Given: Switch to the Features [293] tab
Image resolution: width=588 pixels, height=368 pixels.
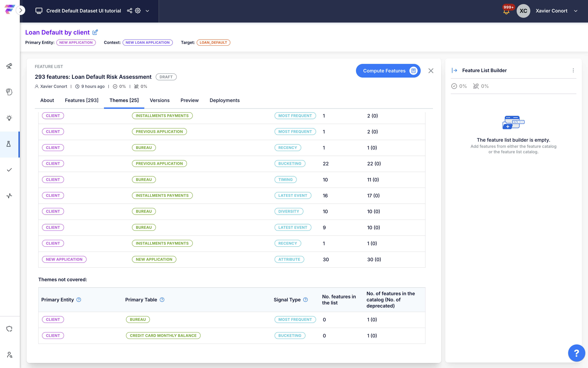Looking at the screenshot, I should click(x=81, y=100).
